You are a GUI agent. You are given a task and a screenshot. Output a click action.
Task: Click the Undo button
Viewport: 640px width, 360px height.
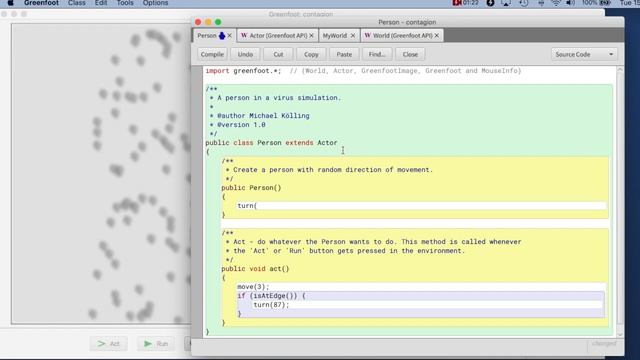[x=245, y=54]
